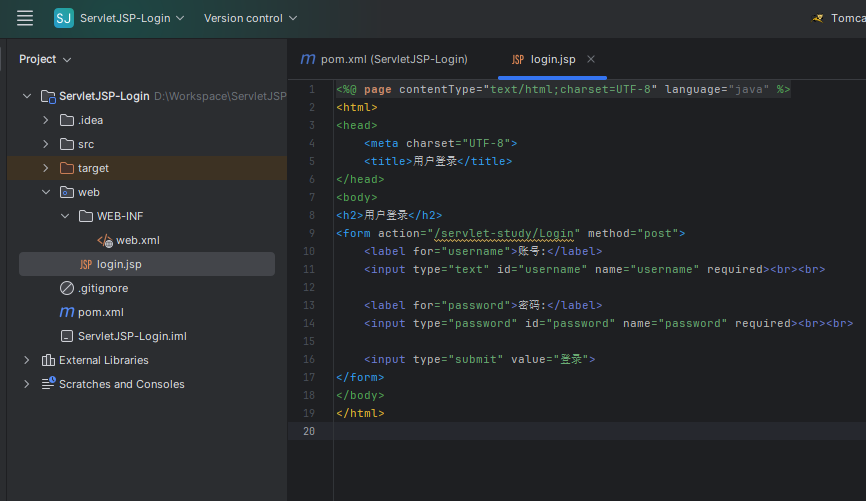Open the Project view dropdown

(x=45, y=59)
